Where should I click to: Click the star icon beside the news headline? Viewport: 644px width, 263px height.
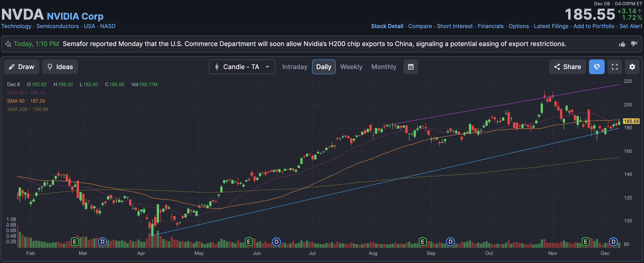tap(8, 44)
